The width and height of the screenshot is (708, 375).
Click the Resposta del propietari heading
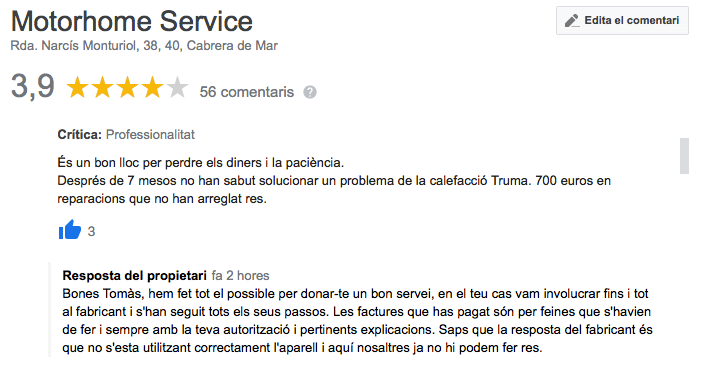(x=134, y=275)
